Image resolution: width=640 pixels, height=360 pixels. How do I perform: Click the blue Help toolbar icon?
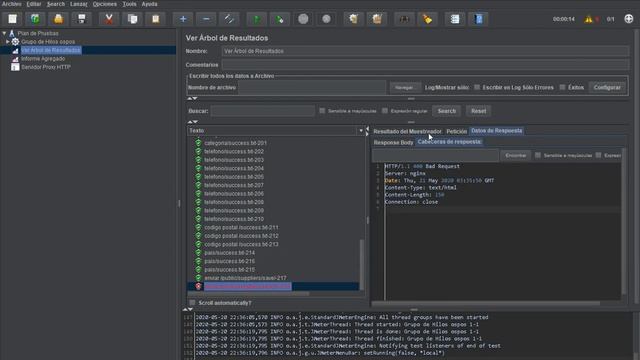pos(478,19)
